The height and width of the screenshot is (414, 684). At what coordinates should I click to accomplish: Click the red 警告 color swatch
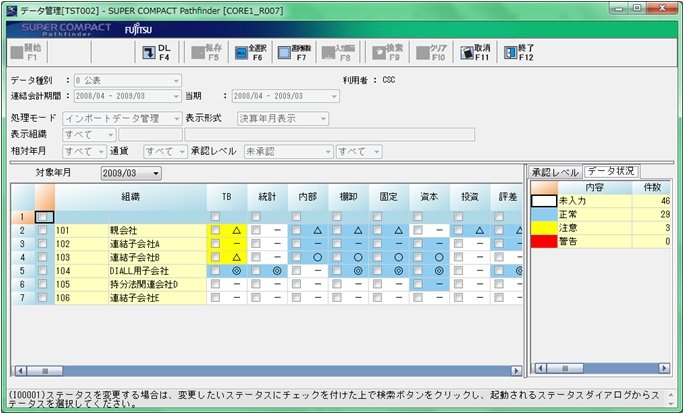tap(544, 242)
